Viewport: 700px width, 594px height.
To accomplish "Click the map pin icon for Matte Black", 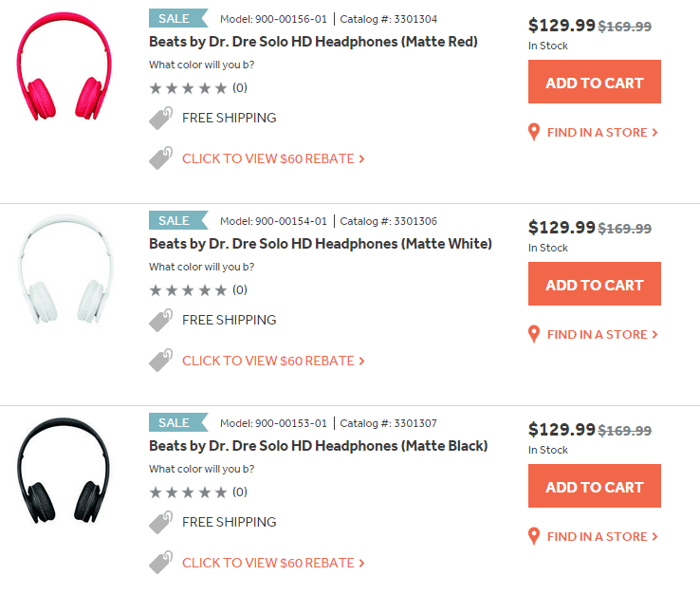I will click(x=533, y=536).
